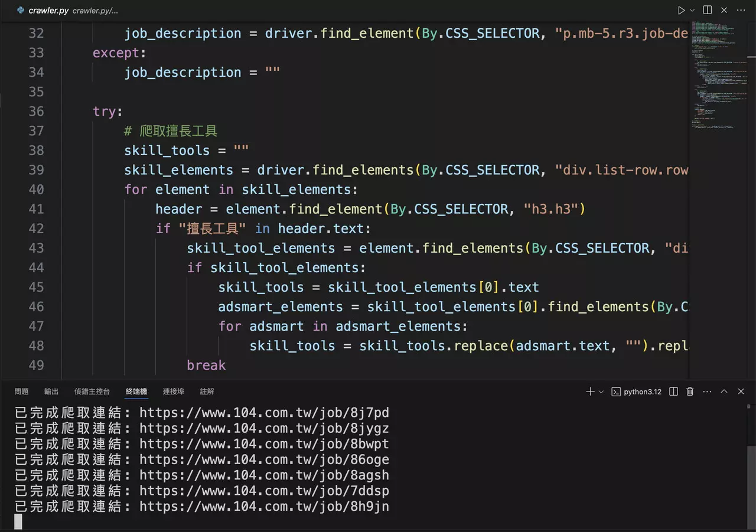The width and height of the screenshot is (756, 532).
Task: Open the 連接埠 tab
Action: [174, 391]
